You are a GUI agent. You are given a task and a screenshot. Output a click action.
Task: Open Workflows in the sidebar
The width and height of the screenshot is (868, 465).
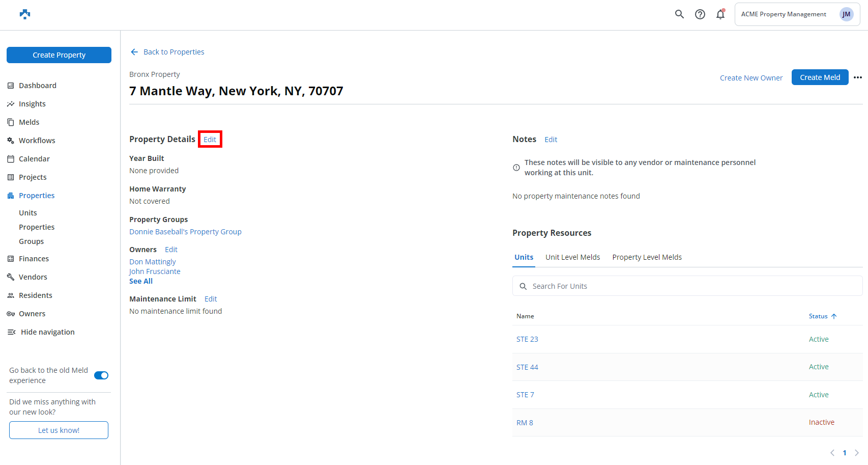37,141
